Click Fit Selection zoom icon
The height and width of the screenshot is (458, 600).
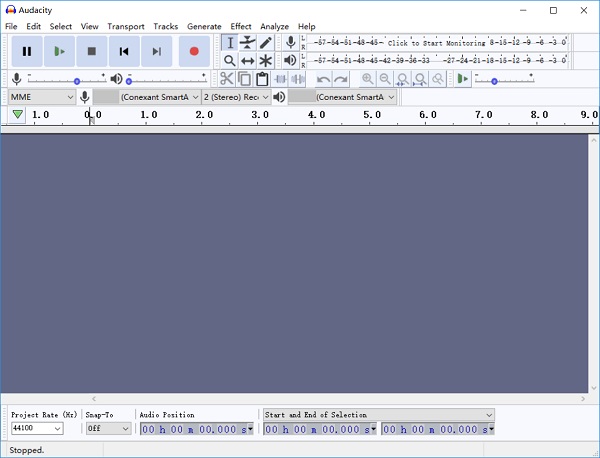[x=403, y=79]
